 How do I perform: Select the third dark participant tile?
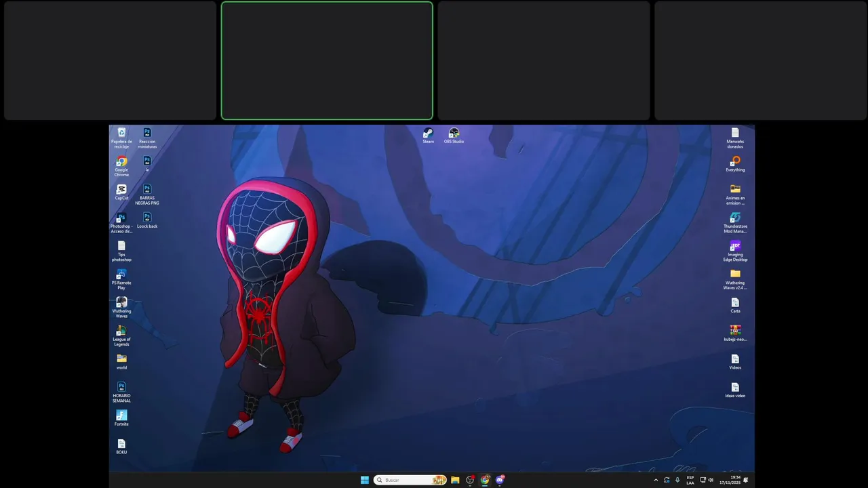point(544,60)
